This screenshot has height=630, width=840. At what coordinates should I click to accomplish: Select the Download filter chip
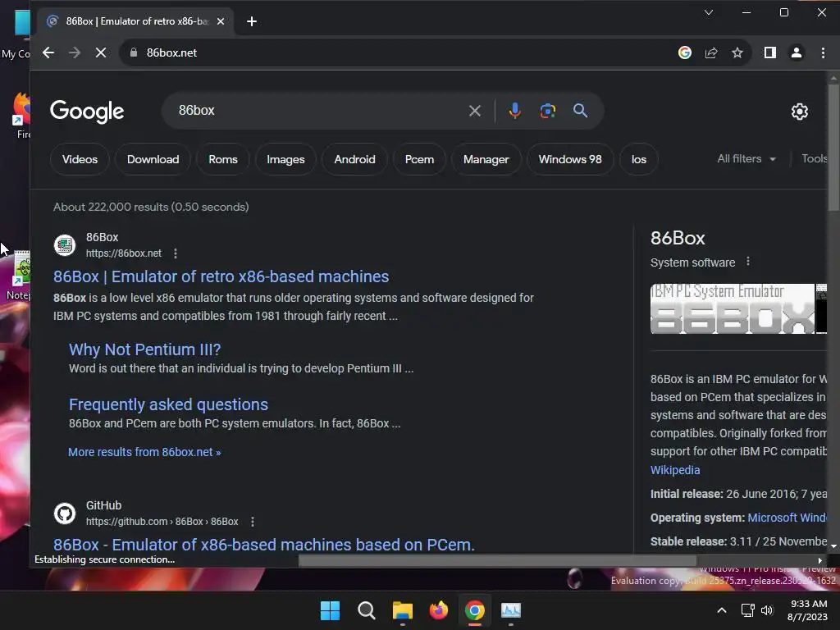153,159
